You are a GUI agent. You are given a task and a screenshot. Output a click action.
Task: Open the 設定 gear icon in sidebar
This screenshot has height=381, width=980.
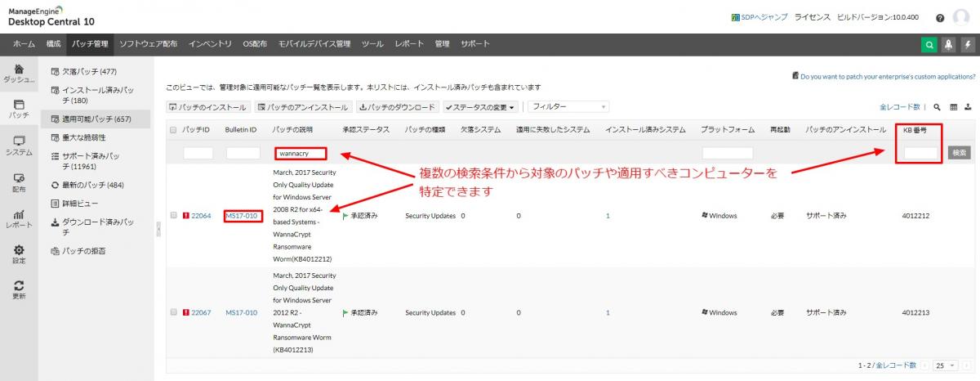tap(19, 253)
